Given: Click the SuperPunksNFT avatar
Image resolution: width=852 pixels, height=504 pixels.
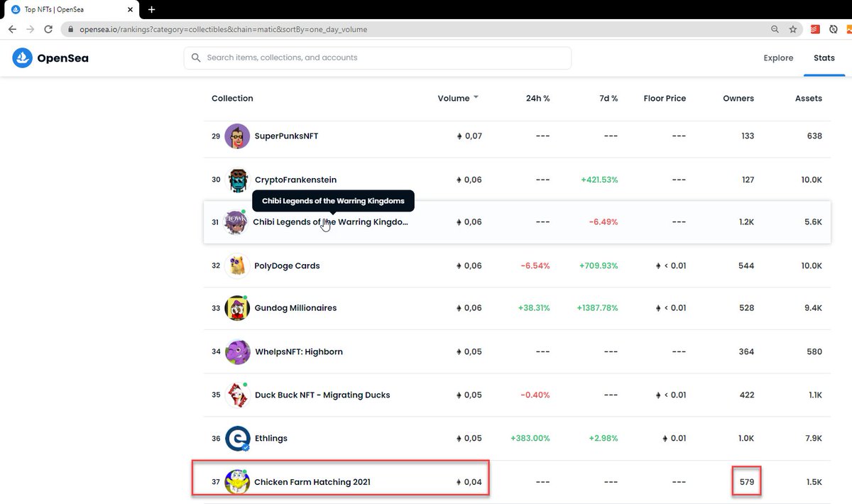Looking at the screenshot, I should [237, 136].
